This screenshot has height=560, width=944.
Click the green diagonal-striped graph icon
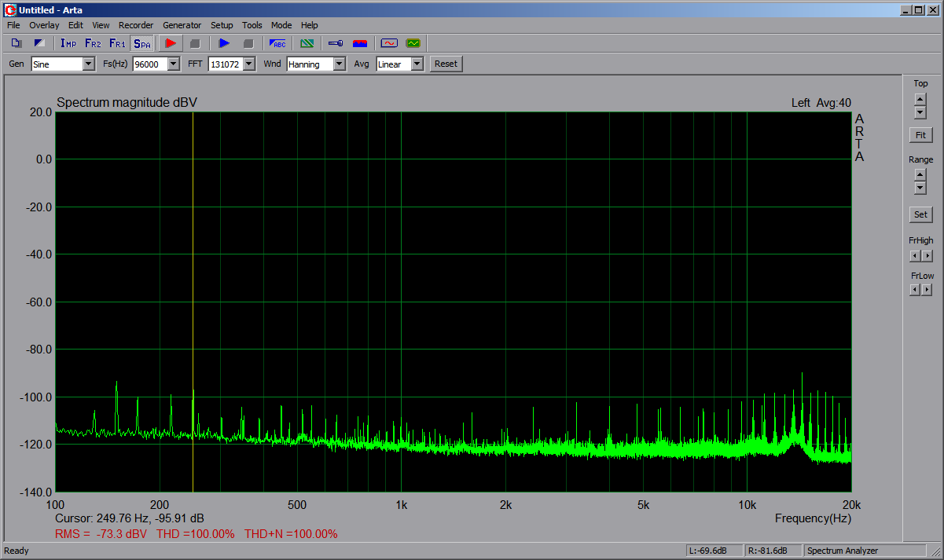pyautogui.click(x=307, y=43)
